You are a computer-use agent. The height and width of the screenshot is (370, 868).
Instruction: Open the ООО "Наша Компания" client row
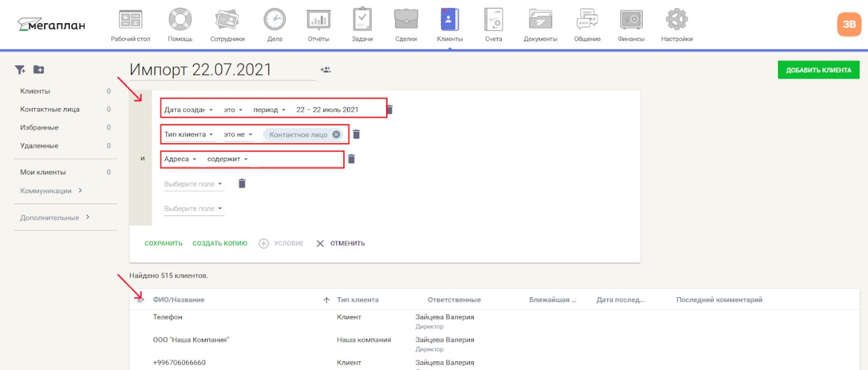point(191,340)
